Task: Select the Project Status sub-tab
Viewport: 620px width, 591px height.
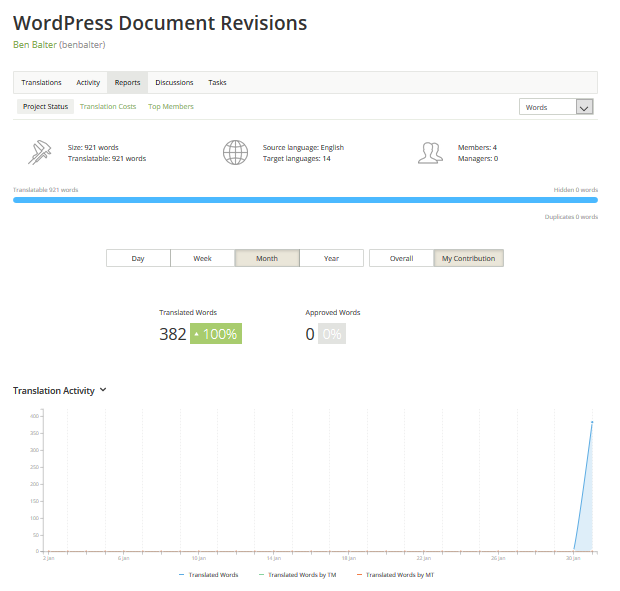Action: [45, 107]
